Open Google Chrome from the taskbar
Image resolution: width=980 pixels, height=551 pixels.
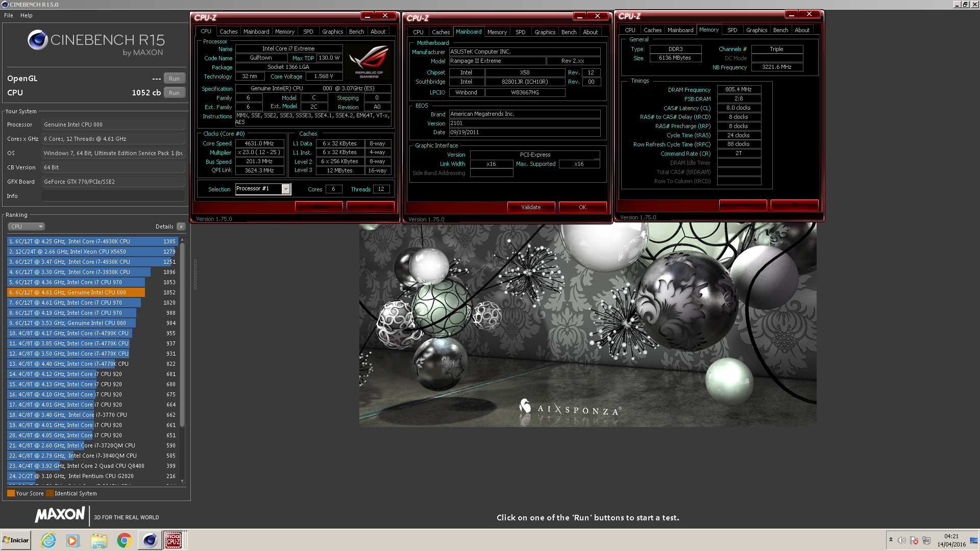pyautogui.click(x=124, y=540)
